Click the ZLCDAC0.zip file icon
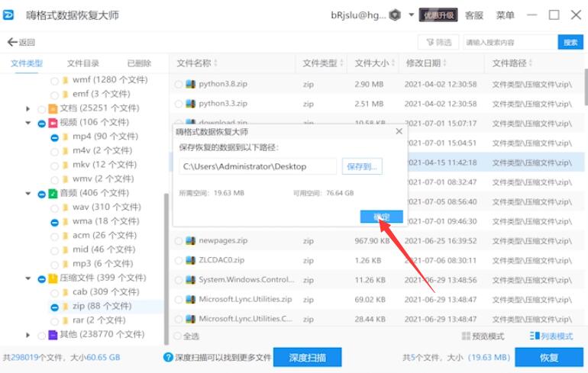This screenshot has height=373, width=588. pos(190,260)
